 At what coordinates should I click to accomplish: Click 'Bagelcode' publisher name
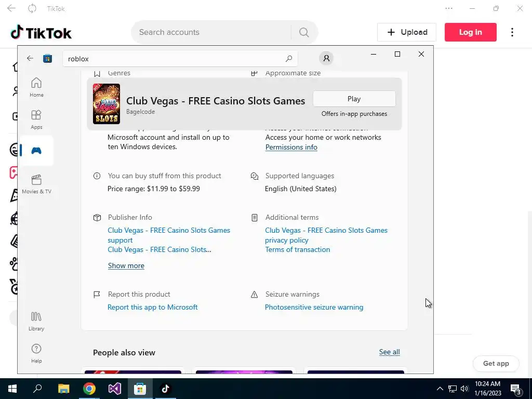coord(140,112)
